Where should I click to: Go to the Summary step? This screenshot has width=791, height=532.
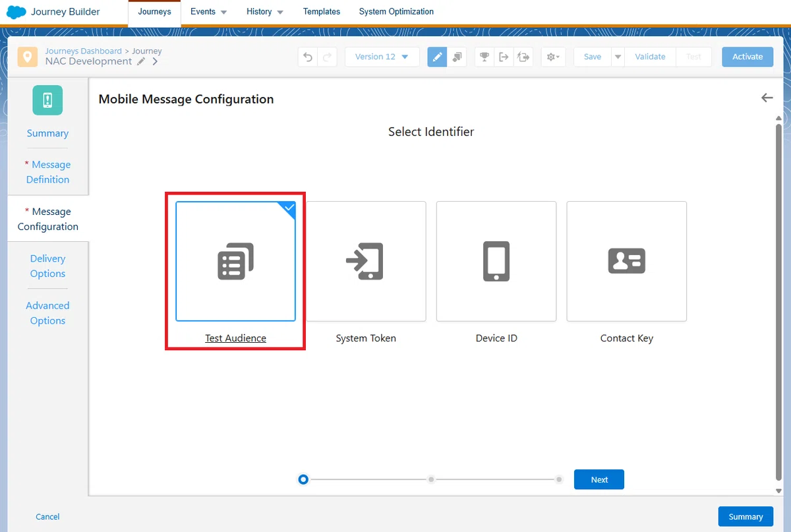coord(47,133)
